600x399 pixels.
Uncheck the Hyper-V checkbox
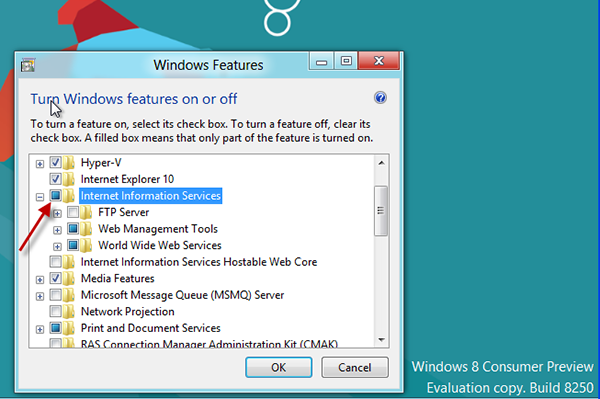tap(55, 163)
